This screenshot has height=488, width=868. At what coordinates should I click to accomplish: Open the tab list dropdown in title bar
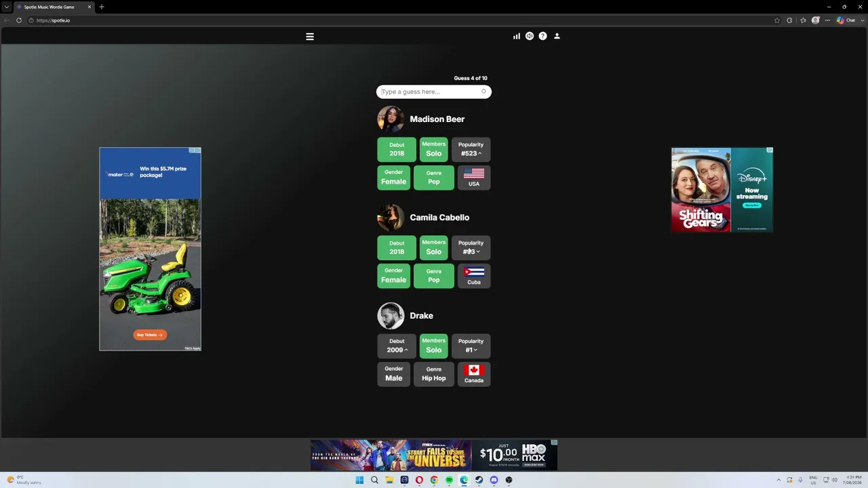tap(7, 7)
